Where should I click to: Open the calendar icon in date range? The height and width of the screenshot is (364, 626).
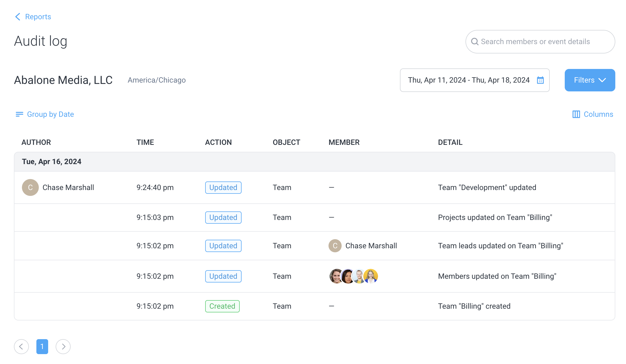[x=540, y=80]
